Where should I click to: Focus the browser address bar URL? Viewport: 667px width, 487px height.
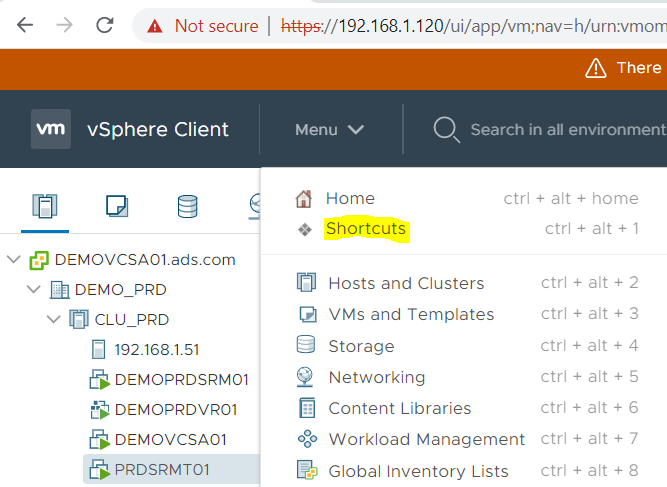tap(473, 26)
